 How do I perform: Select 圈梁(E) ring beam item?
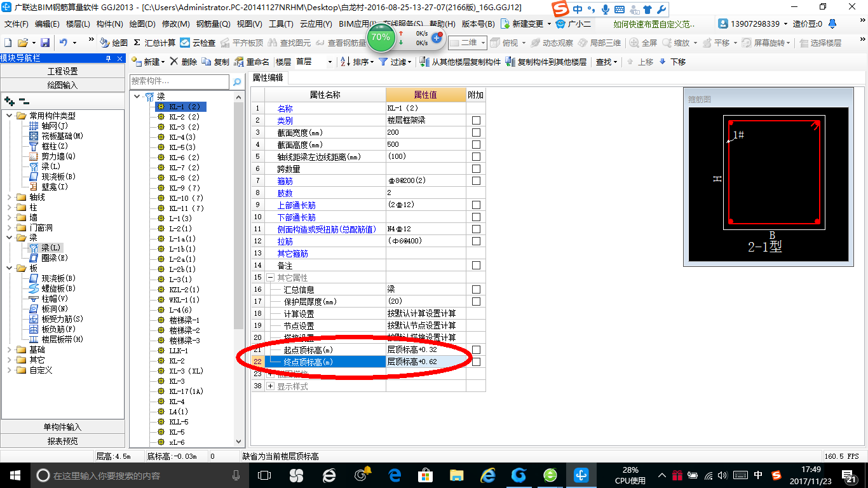(48, 258)
